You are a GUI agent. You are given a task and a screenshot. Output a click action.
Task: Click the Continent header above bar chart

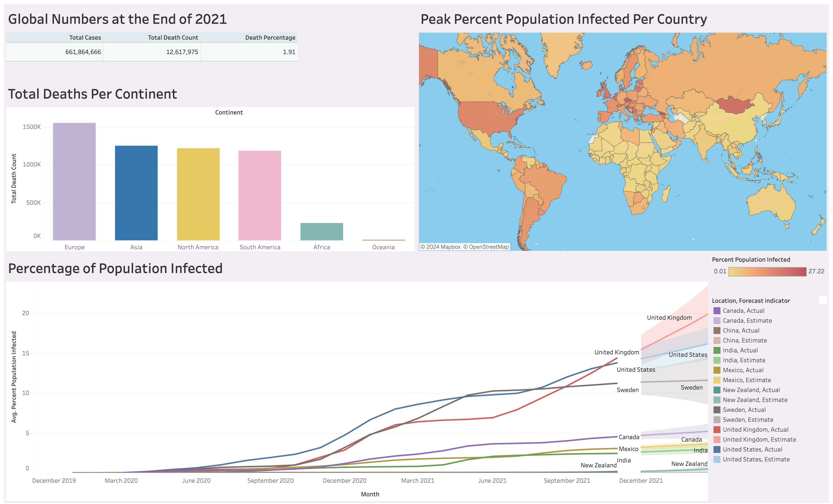click(229, 112)
